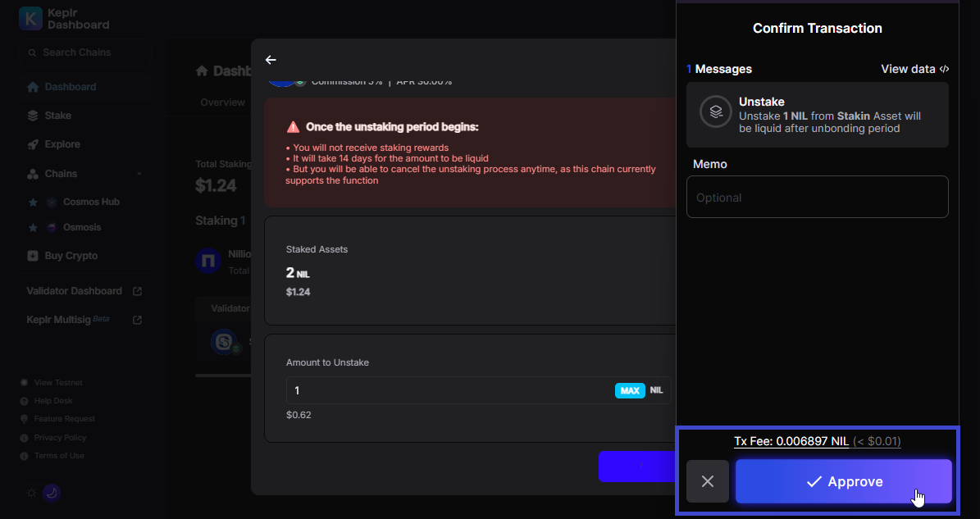The width and height of the screenshot is (980, 519).
Task: Click the back arrow in the unstake panel
Action: pos(271,60)
